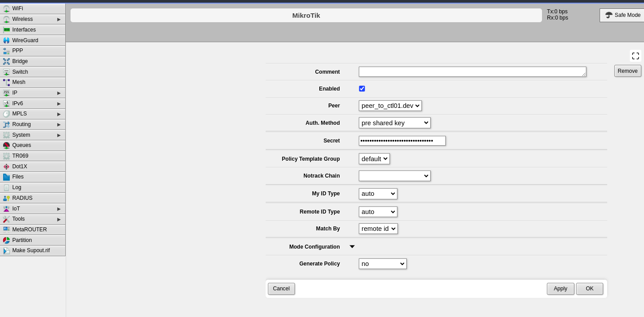Open the Generate Policy dropdown
Image resolution: width=644 pixels, height=317 pixels.
coord(382,264)
